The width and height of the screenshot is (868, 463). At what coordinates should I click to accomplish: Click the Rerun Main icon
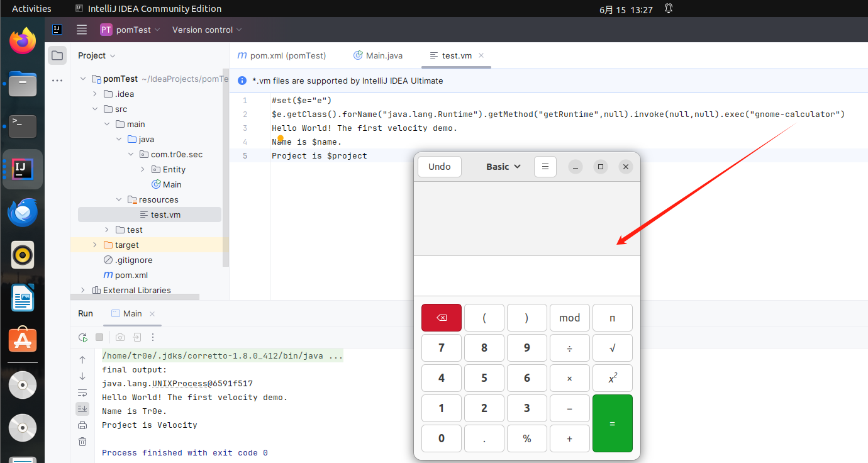click(83, 337)
